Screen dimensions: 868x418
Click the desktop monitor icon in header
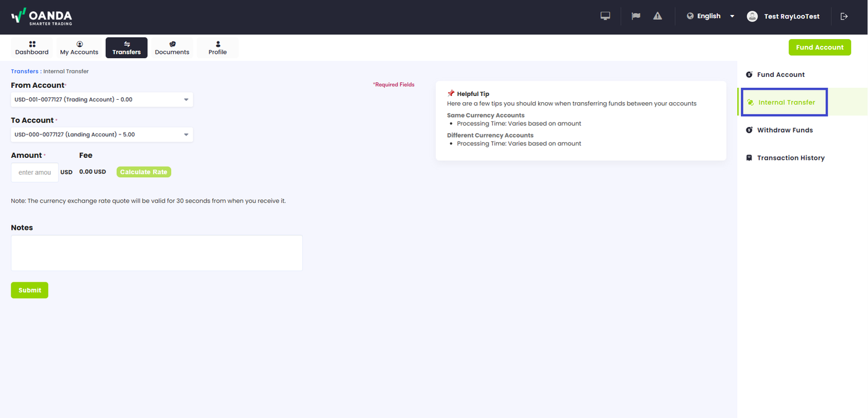(606, 16)
